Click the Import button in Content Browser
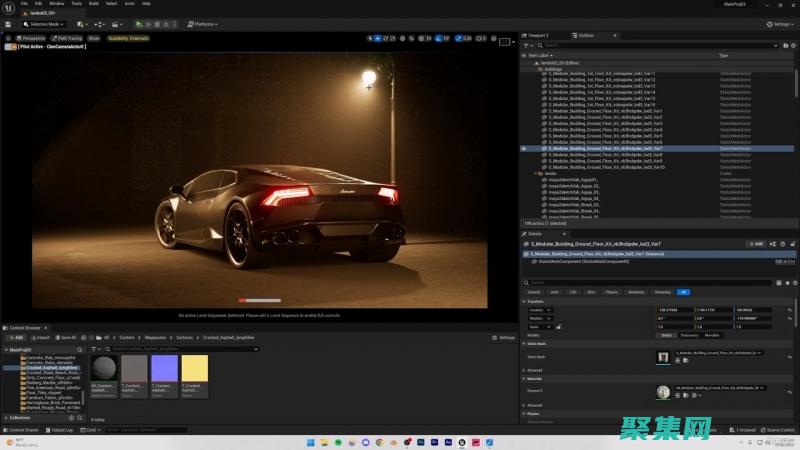The image size is (800, 450). click(41, 337)
